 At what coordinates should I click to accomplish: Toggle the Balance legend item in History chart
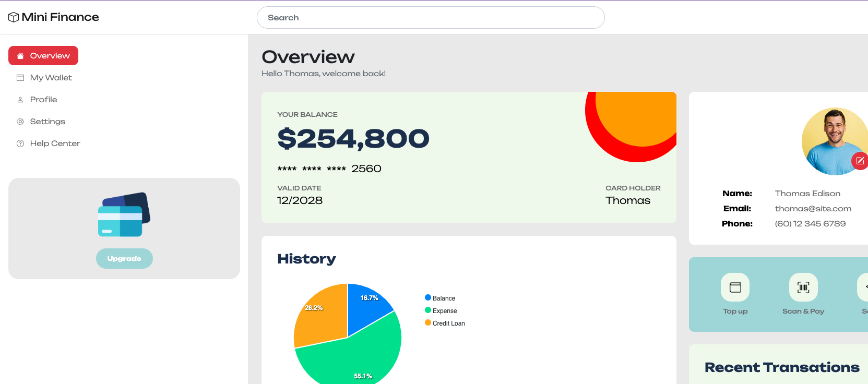[x=440, y=298]
